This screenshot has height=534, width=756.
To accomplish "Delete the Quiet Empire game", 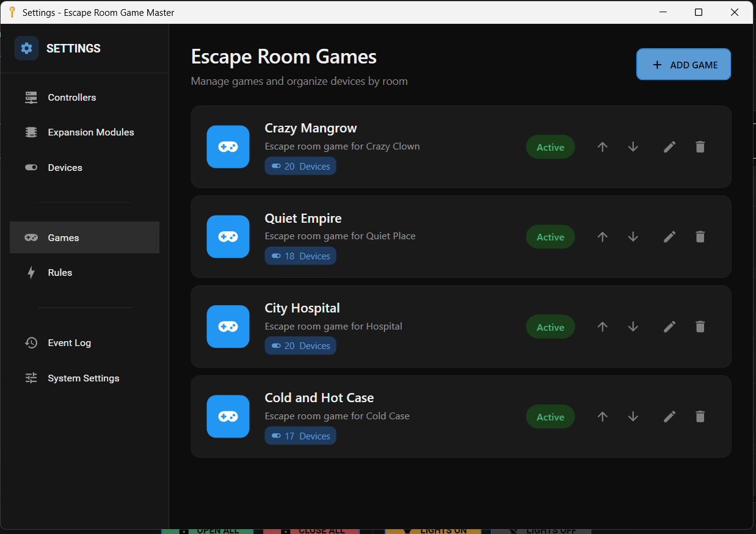I will pyautogui.click(x=700, y=237).
